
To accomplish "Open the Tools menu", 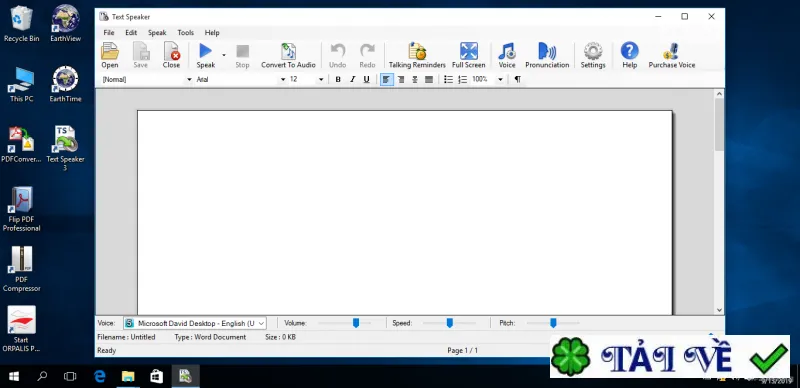I will pos(186,33).
